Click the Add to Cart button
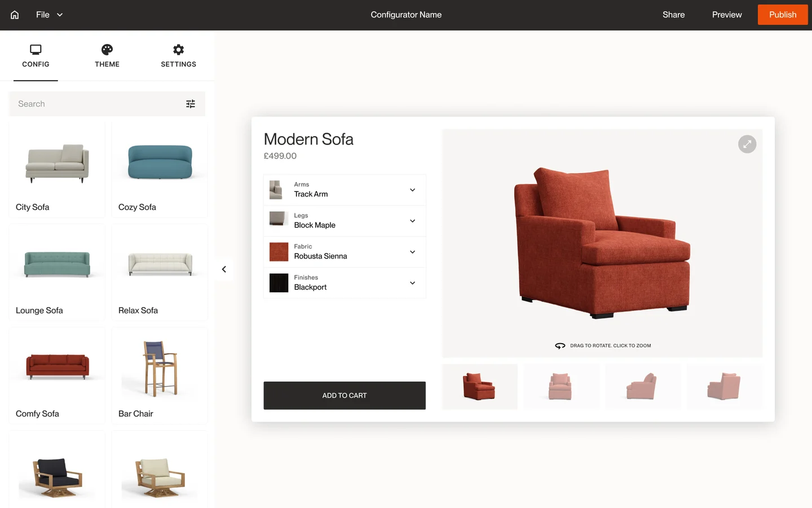 (x=345, y=396)
